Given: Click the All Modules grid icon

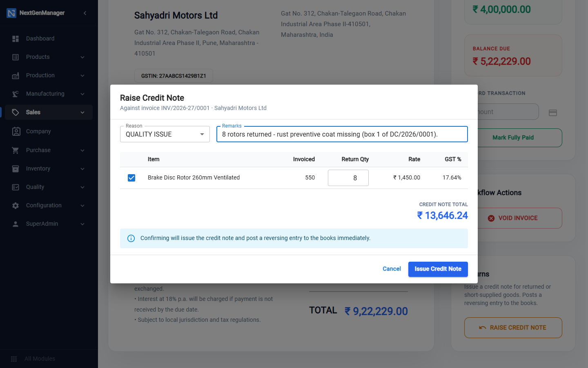Looking at the screenshot, I should pyautogui.click(x=14, y=359).
